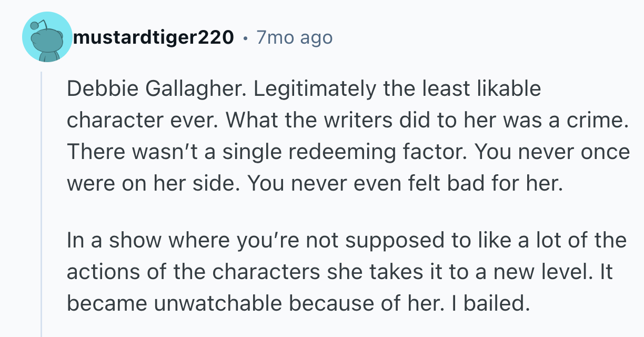The height and width of the screenshot is (337, 644).
Task: Click the phrase "Legitimately the least likable"
Action: pos(397,88)
